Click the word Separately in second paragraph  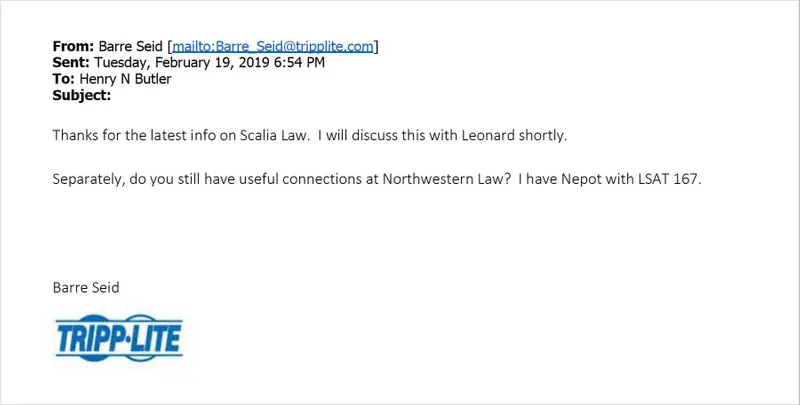coord(89,180)
